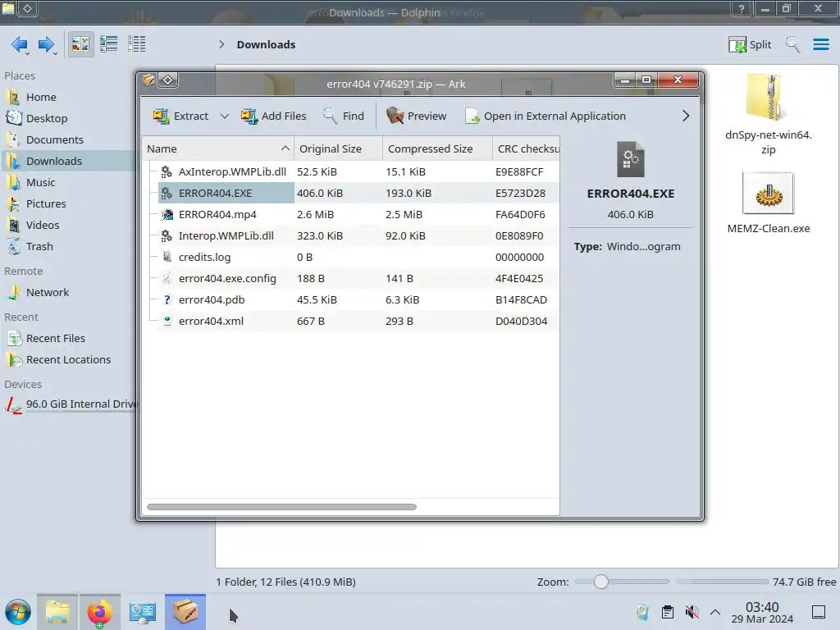The height and width of the screenshot is (630, 840).
Task: Click the Extract button in Ark
Action: (180, 116)
